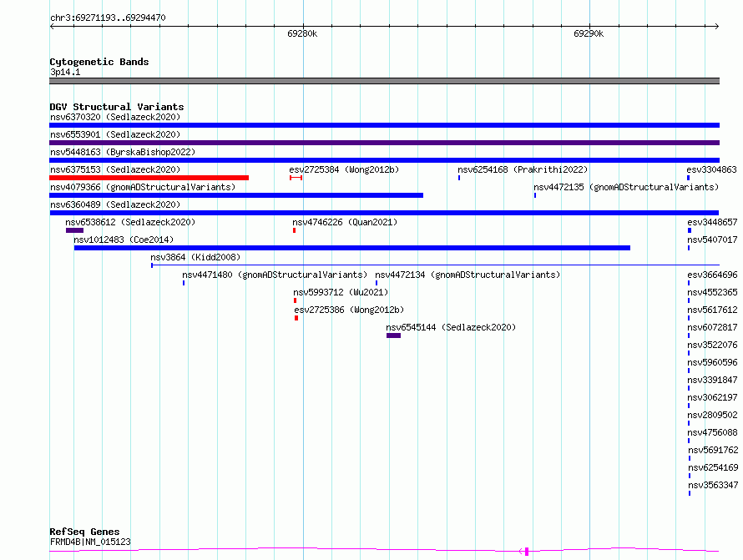743x560 pixels.
Task: Open the nsv6254169 variant label
Action: pos(713,467)
